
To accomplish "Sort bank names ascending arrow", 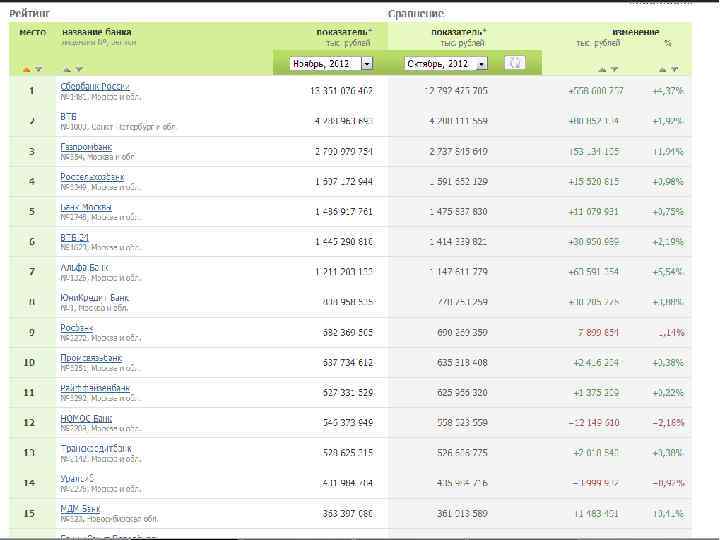I will pos(67,70).
